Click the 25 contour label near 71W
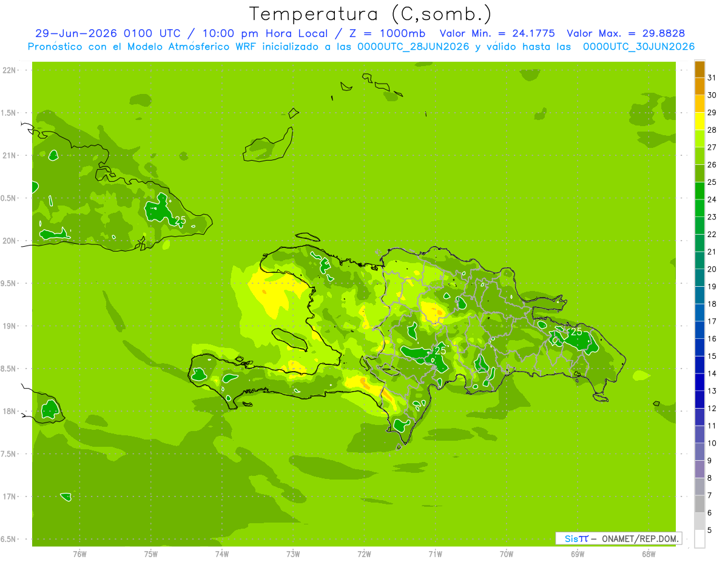728x562 pixels. pos(440,350)
